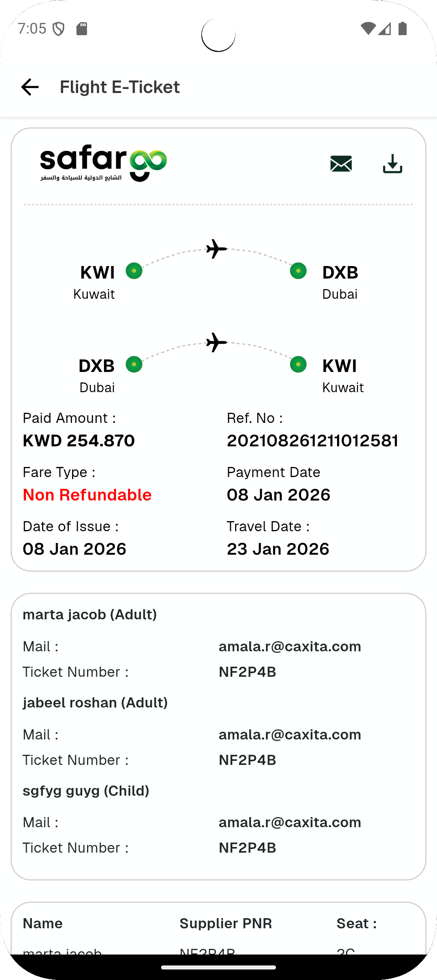The width and height of the screenshot is (437, 980).
Task: Click the KWI to DXB airplane icon
Action: 216,249
